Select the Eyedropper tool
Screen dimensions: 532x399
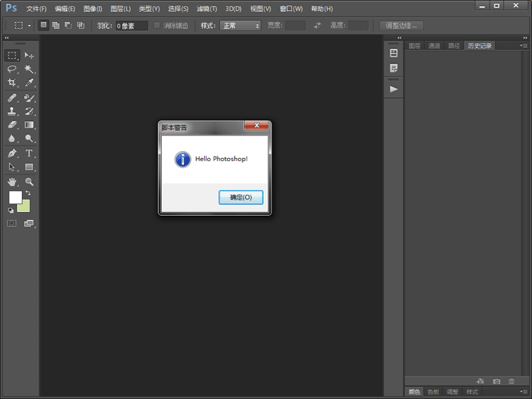(29, 82)
